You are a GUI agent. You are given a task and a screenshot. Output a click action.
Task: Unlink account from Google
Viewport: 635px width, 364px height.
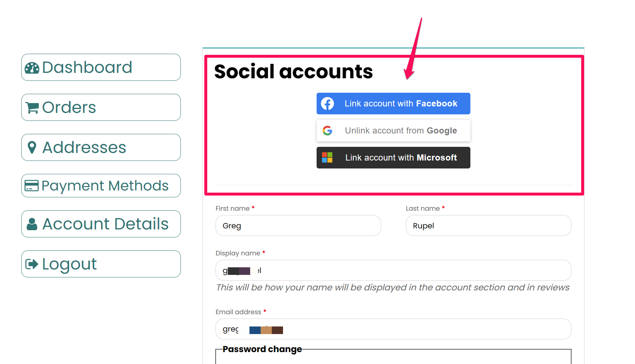[x=393, y=131]
